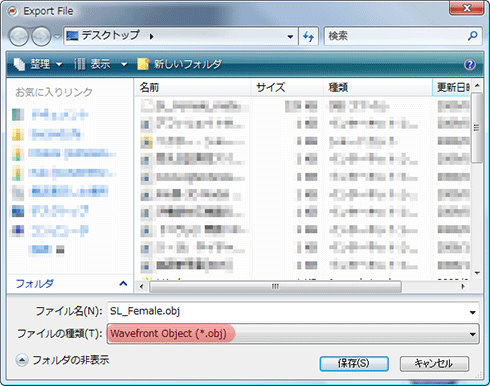Sort by the 名前 column header
The height and width of the screenshot is (386, 490).
(193, 88)
